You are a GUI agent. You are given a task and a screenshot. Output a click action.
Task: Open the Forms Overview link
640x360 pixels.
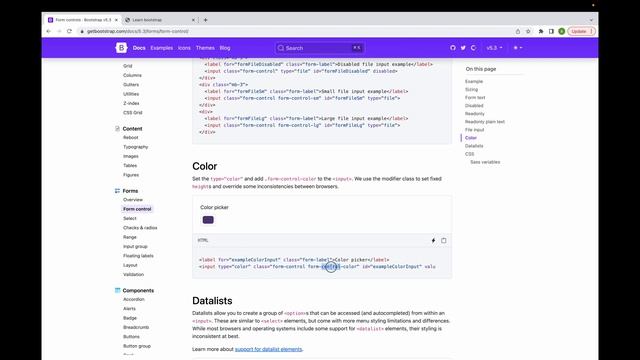tap(133, 200)
